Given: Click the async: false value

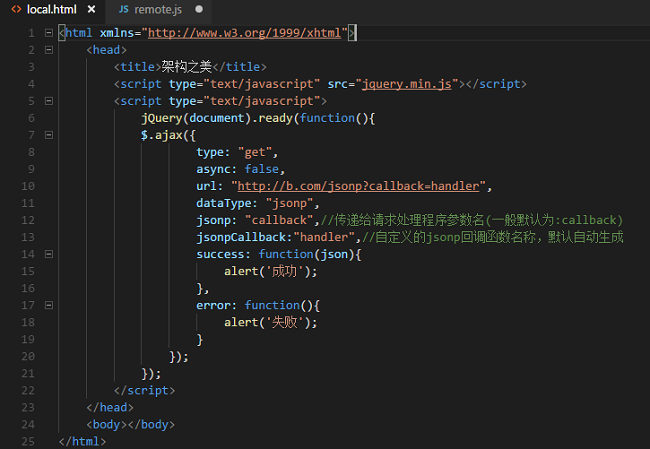Looking at the screenshot, I should tap(262, 169).
